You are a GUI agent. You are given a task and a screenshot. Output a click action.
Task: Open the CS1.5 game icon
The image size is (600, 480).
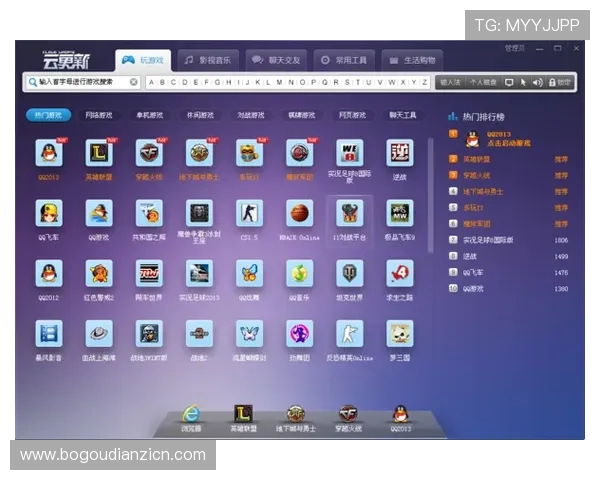pyautogui.click(x=249, y=213)
